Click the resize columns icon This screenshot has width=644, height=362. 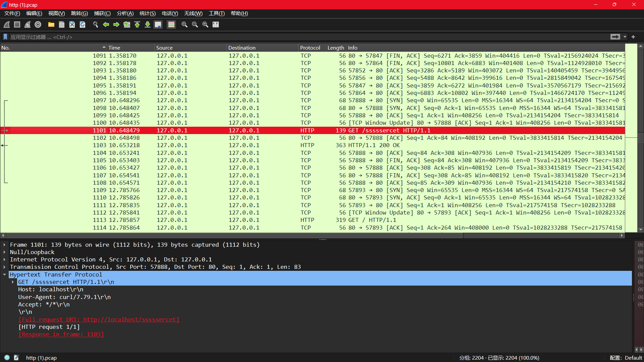(x=216, y=24)
